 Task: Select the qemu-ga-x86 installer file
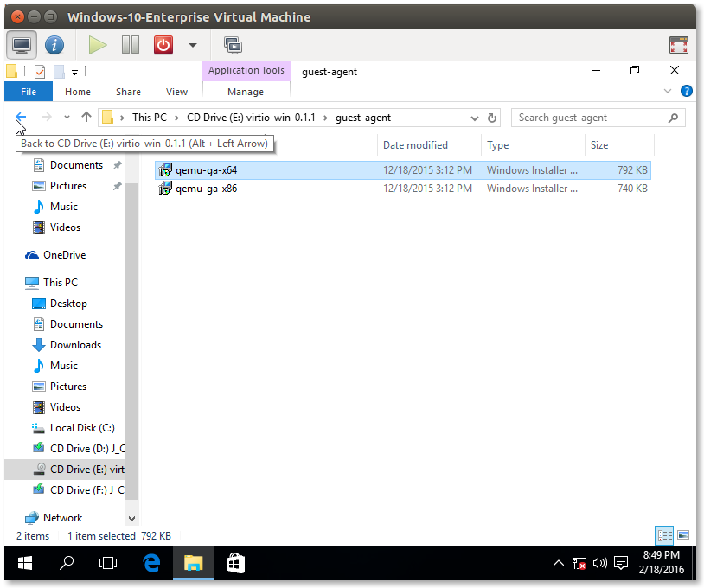(x=403, y=188)
